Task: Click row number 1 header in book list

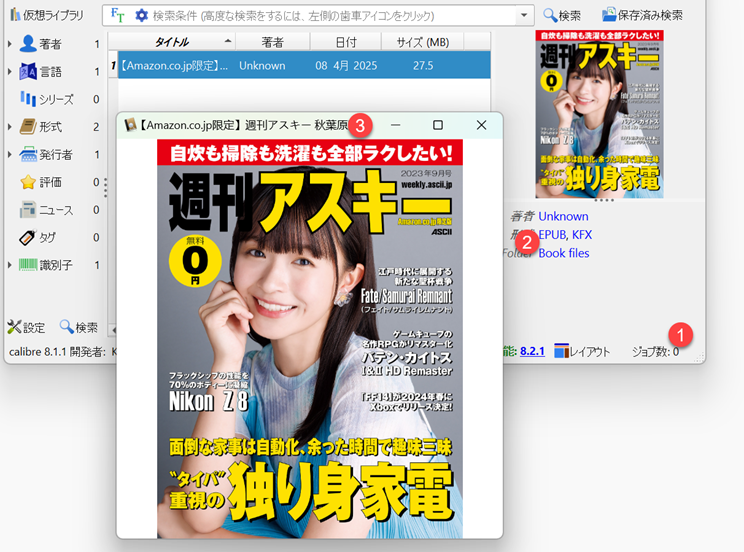Action: click(x=113, y=65)
